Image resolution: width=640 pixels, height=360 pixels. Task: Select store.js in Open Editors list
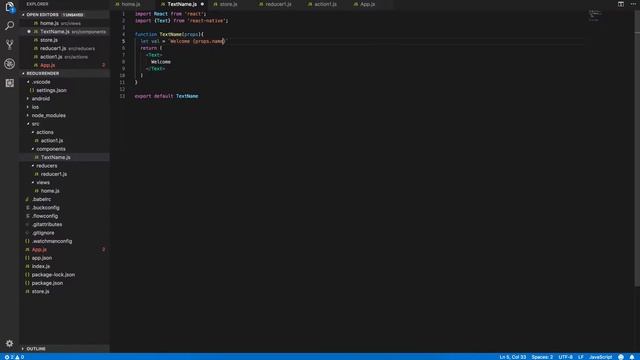pyautogui.click(x=64, y=40)
